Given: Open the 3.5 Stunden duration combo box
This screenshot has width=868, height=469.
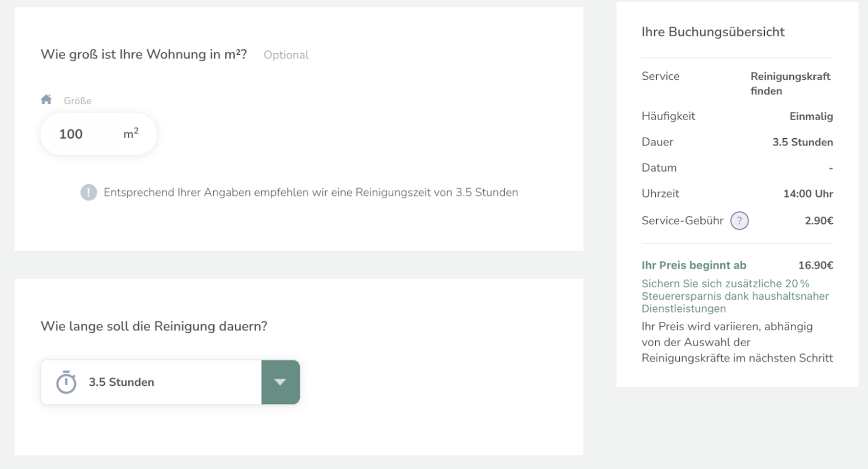Looking at the screenshot, I should 170,382.
